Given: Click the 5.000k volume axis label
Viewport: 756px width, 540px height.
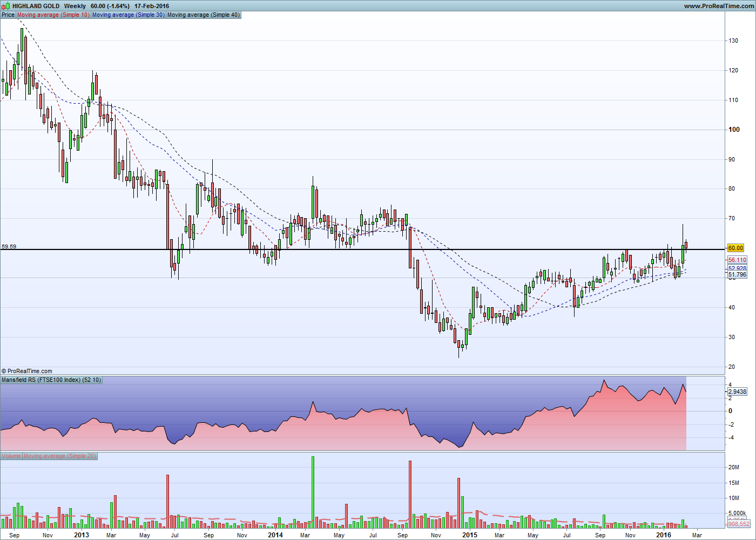Looking at the screenshot, I should (737, 514).
